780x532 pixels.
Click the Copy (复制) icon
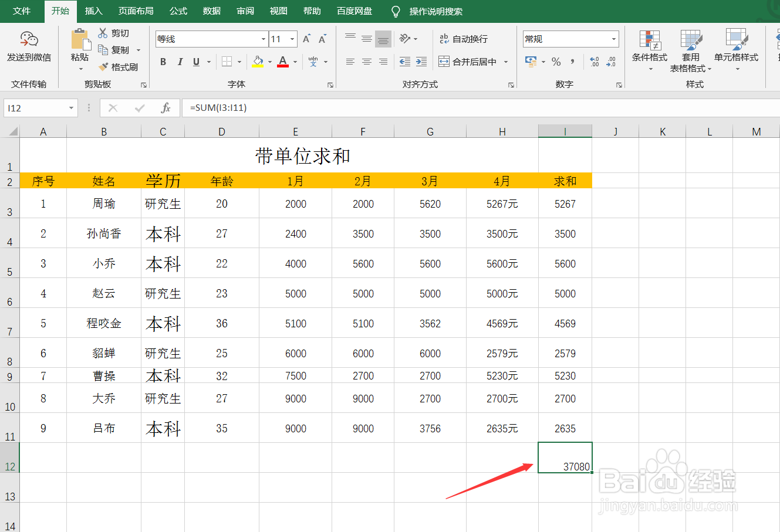[115, 50]
